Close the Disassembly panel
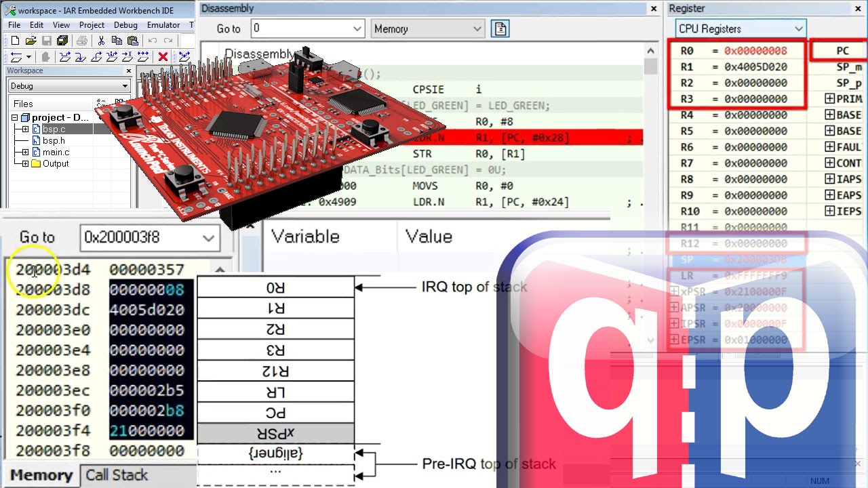 pyautogui.click(x=654, y=9)
